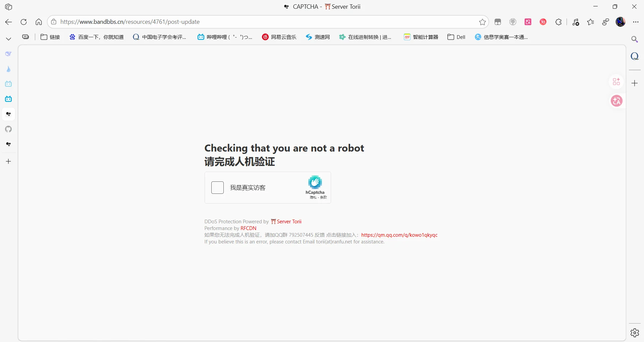This screenshot has width=644, height=342.
Task: Open the extensions puzzle icon
Action: pos(558,22)
